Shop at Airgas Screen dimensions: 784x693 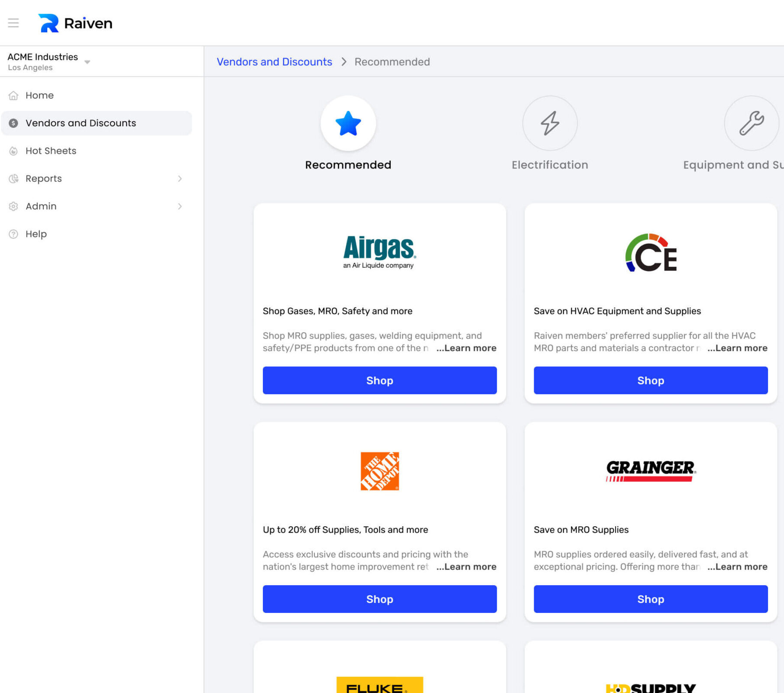tap(380, 380)
